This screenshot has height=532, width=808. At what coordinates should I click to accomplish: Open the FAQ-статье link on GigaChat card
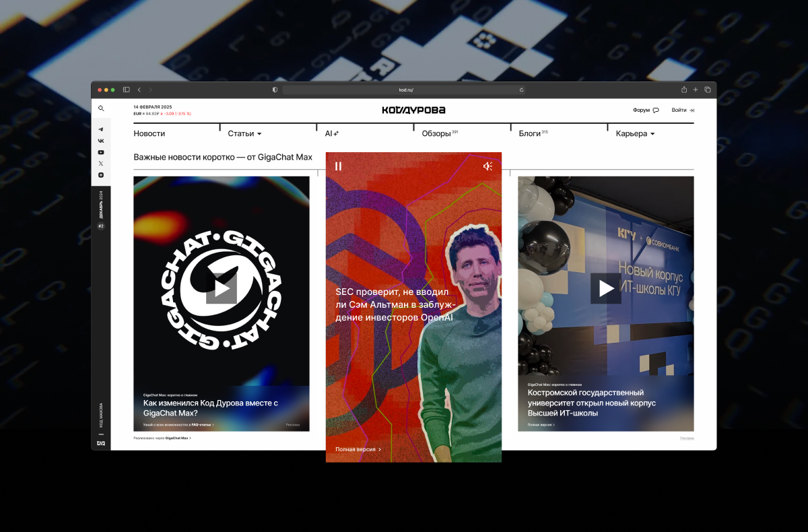[x=202, y=425]
